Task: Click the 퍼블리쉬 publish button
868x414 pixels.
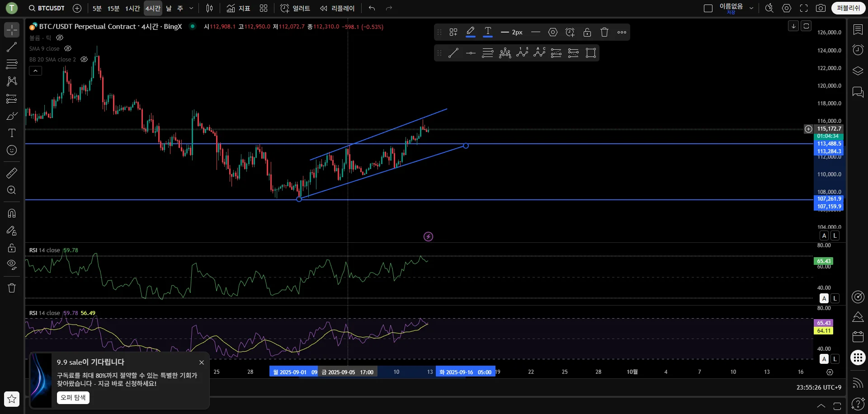Action: pyautogui.click(x=848, y=8)
